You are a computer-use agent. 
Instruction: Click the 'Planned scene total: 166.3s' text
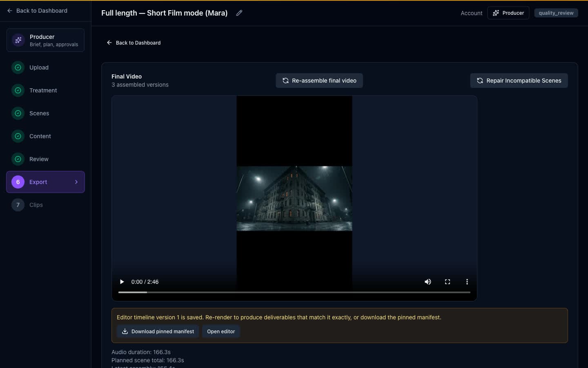click(x=148, y=360)
